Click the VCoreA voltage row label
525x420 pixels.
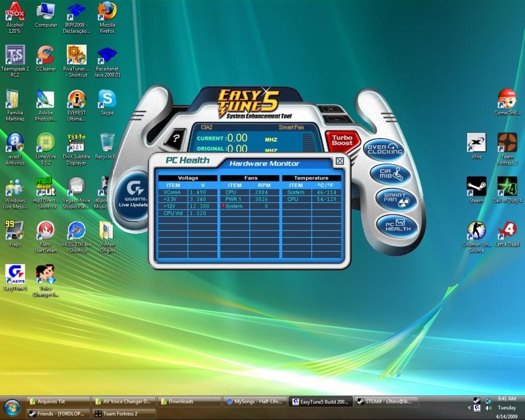pyautogui.click(x=172, y=192)
